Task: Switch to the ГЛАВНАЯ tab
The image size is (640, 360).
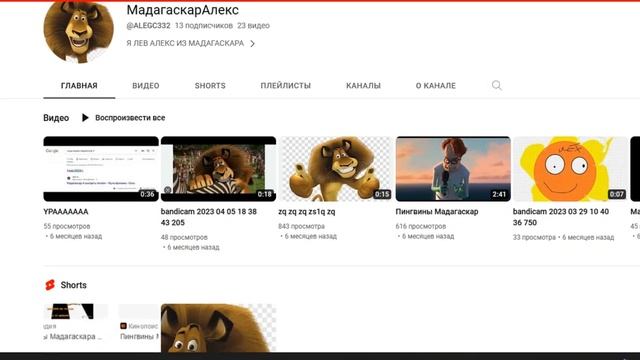Action: [x=79, y=86]
